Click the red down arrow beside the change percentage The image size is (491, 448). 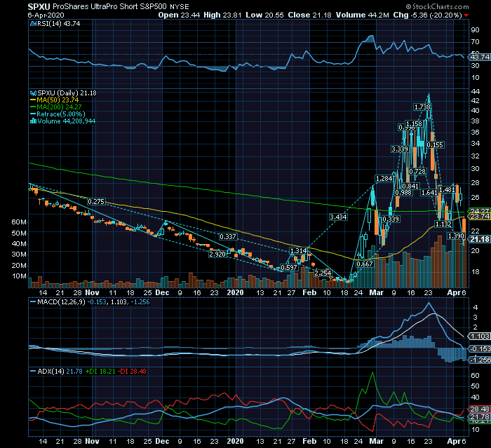(466, 15)
